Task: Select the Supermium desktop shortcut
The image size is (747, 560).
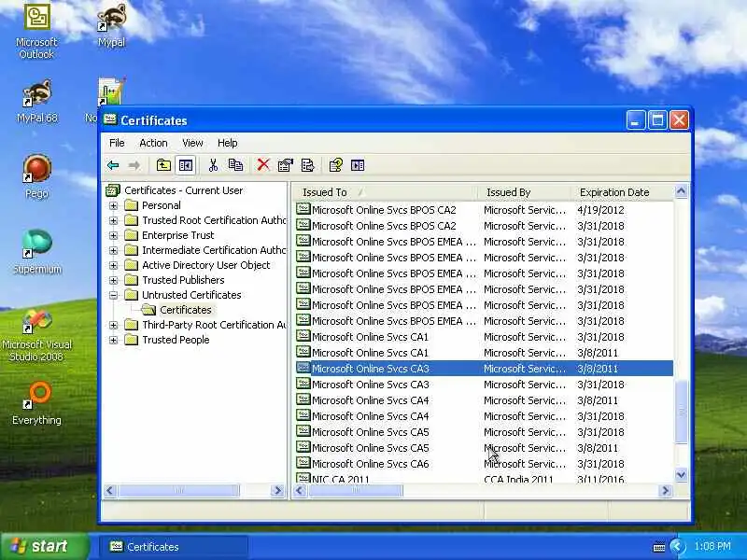Action: (36, 252)
